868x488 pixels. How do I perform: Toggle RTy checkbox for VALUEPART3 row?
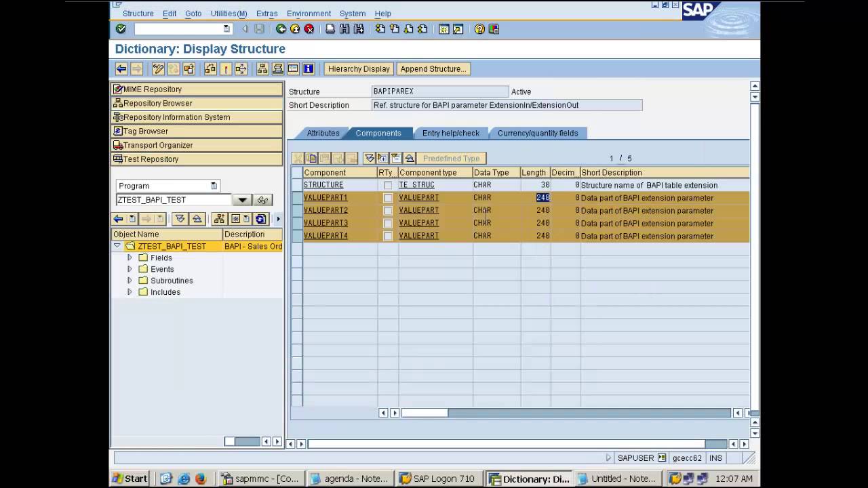click(x=388, y=223)
